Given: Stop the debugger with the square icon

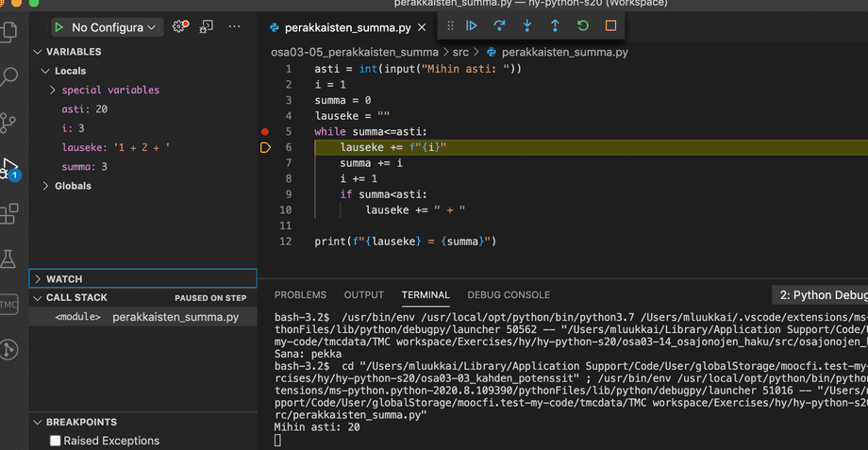Looking at the screenshot, I should [x=610, y=26].
